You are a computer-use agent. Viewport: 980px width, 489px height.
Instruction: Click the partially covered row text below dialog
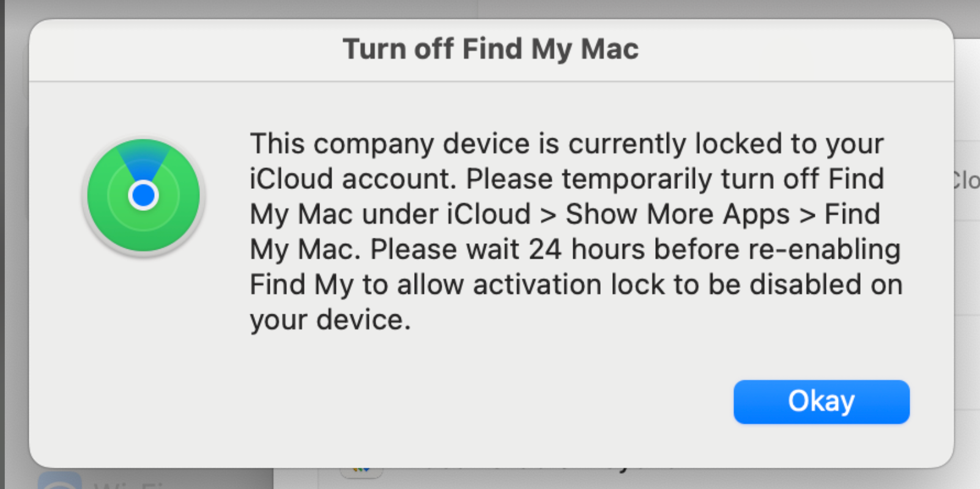(551, 471)
